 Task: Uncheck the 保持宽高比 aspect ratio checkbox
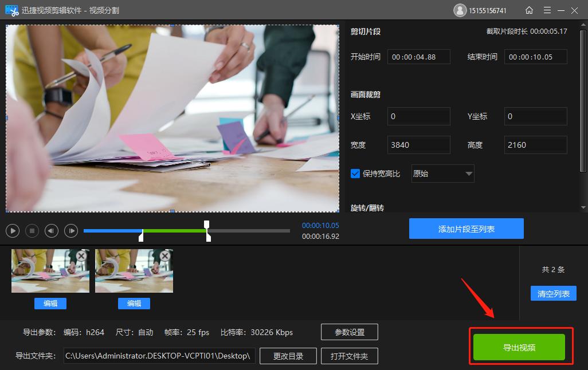pyautogui.click(x=355, y=173)
